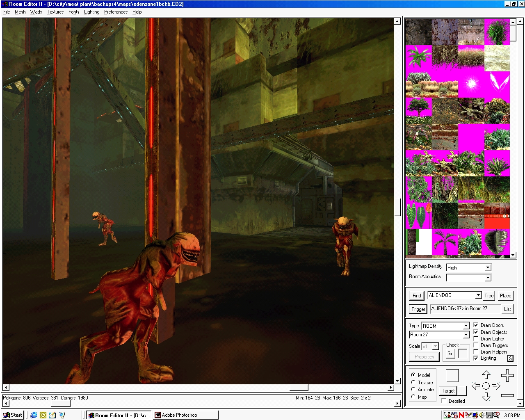Click the List button
The image size is (525, 420).
tap(507, 309)
